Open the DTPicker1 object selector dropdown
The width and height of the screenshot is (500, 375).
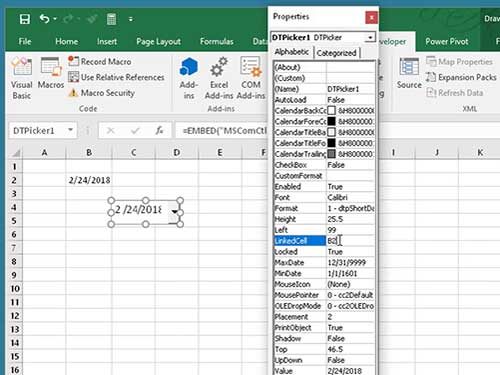tap(370, 37)
